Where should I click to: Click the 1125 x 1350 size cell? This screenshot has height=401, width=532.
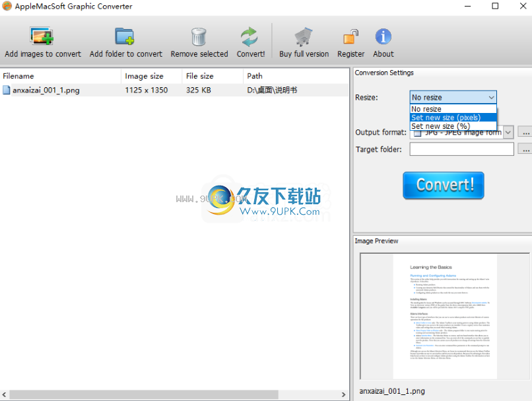click(147, 90)
